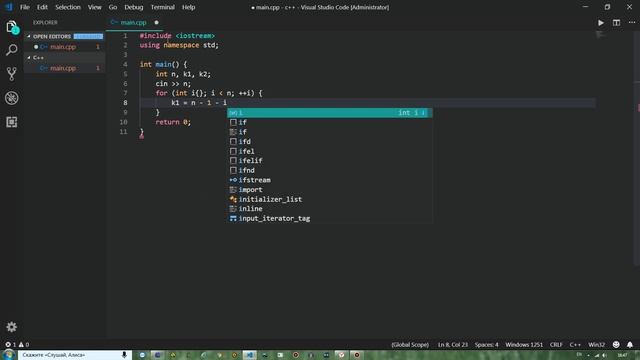Choose the 'initializer_list' suggestion
The width and height of the screenshot is (640, 360).
329,199
